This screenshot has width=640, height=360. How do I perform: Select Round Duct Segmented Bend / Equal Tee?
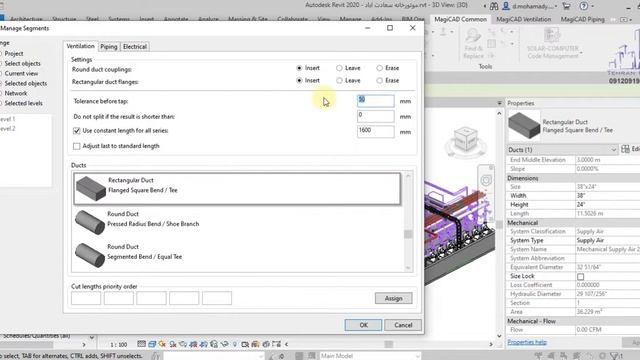(x=237, y=255)
